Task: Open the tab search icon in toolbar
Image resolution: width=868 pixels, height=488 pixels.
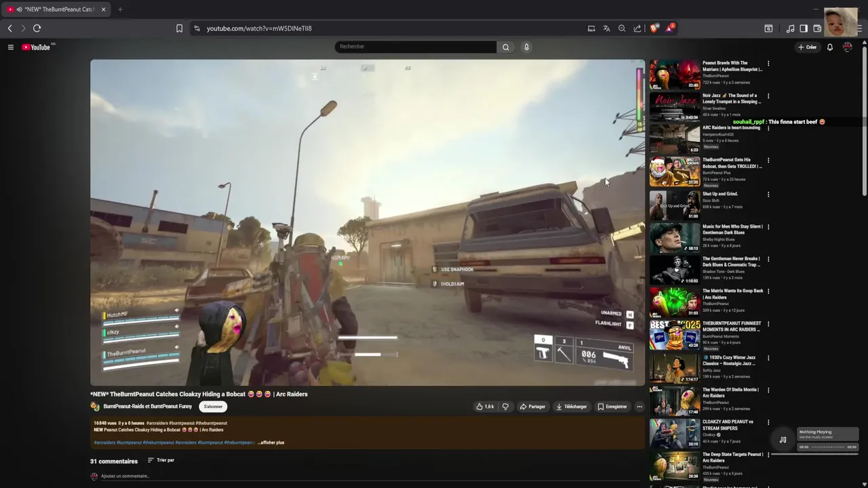Action: 768,28
